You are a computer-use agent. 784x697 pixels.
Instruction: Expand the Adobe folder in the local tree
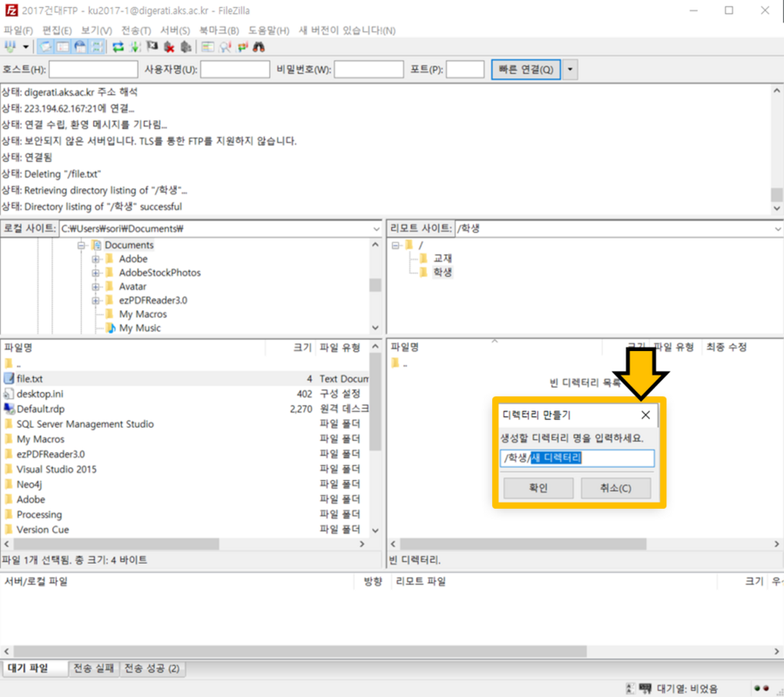97,259
